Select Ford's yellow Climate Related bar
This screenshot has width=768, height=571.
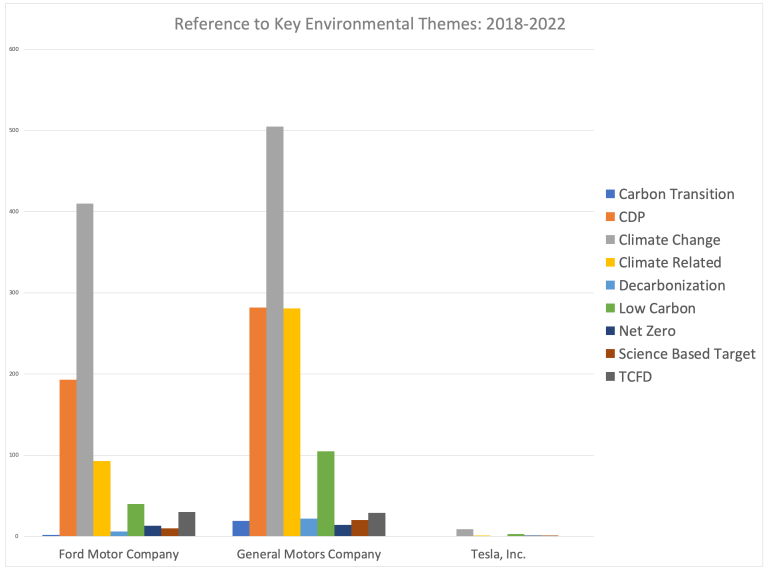click(x=102, y=499)
